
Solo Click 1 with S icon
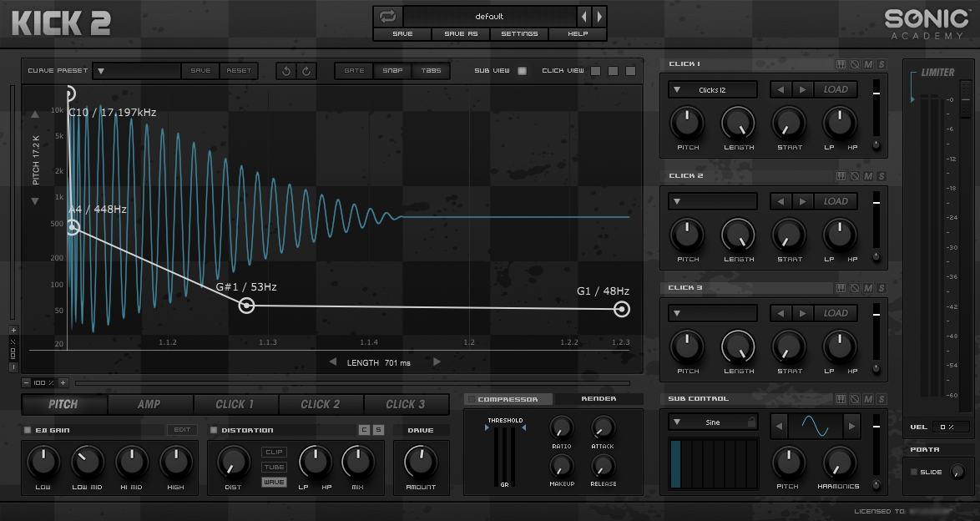coord(881,64)
